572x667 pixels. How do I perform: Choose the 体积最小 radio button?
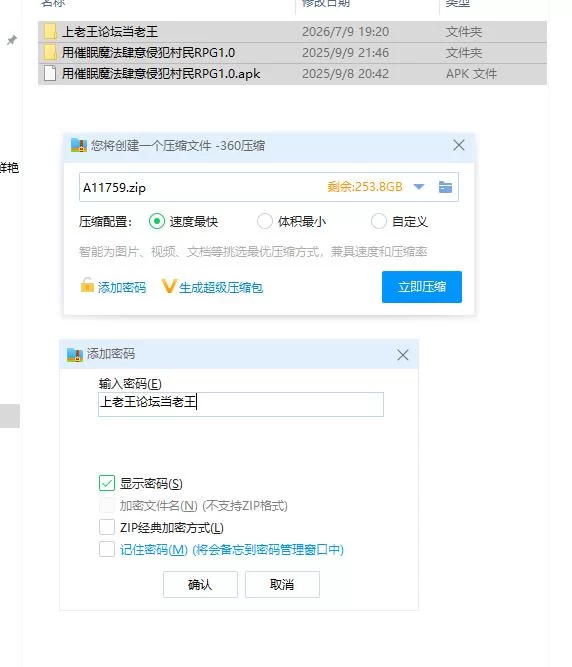click(x=265, y=221)
